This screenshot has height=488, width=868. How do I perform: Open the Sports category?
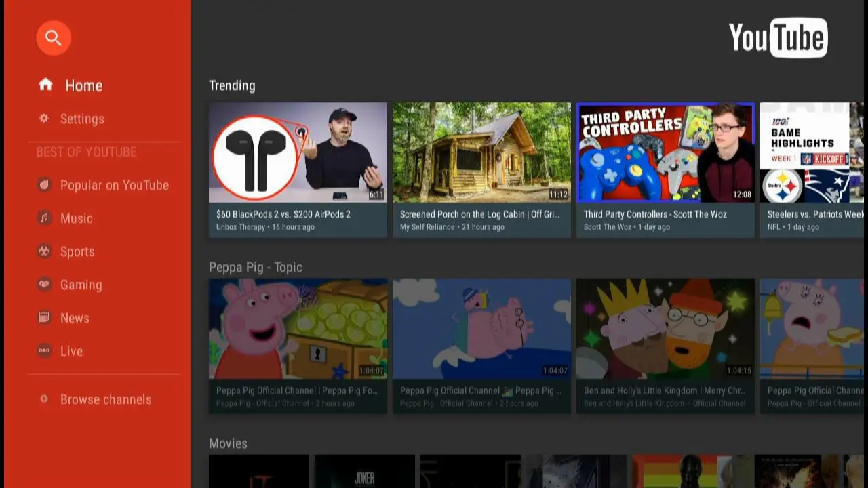click(77, 251)
